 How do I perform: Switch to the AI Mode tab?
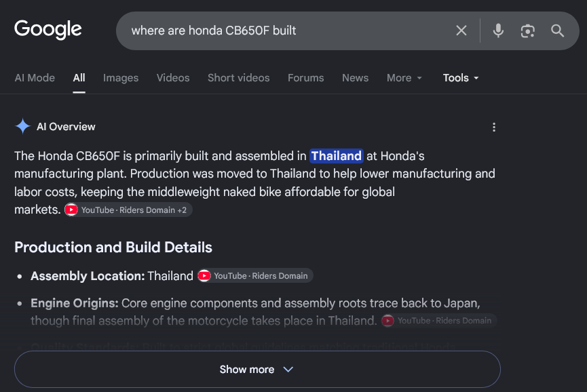(35, 78)
